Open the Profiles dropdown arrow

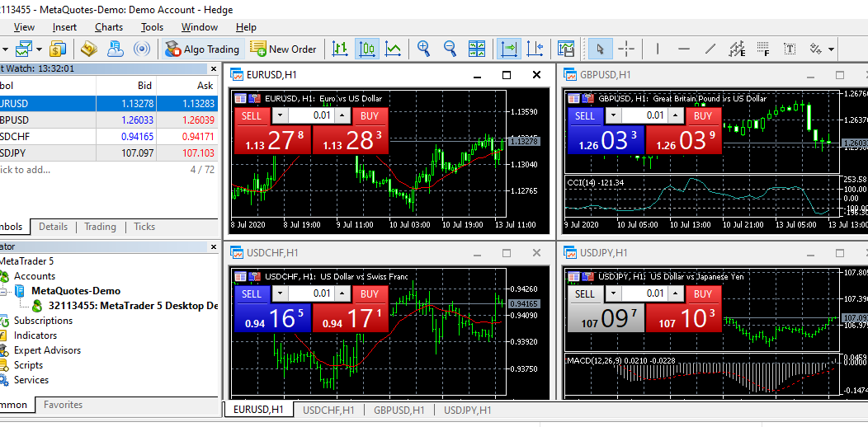[x=40, y=49]
